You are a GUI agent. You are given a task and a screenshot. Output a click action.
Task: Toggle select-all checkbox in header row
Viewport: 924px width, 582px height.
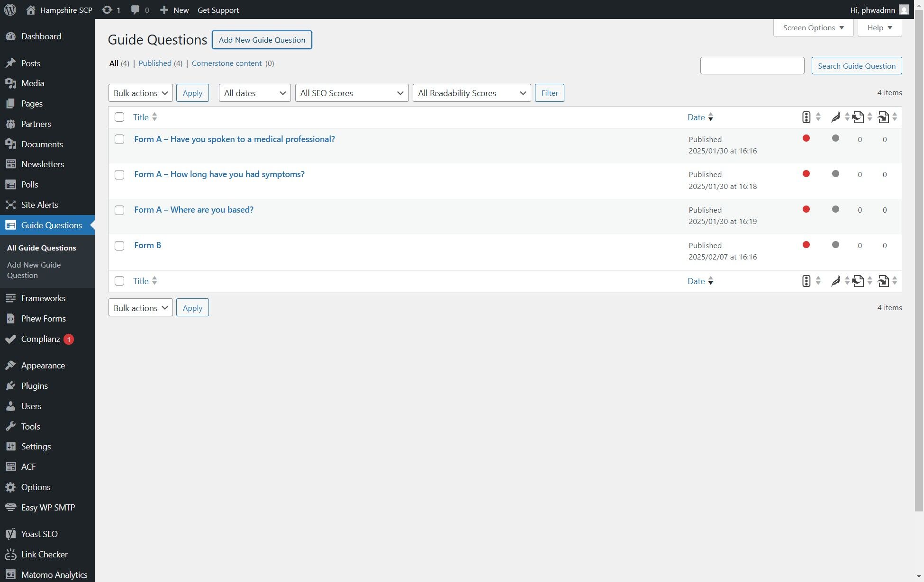pos(119,117)
